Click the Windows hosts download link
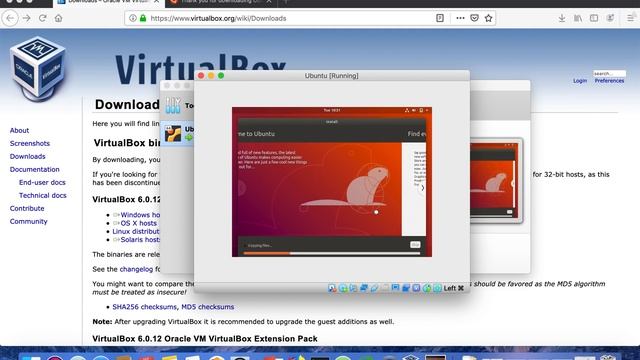This screenshot has height=360, width=640. (x=140, y=215)
